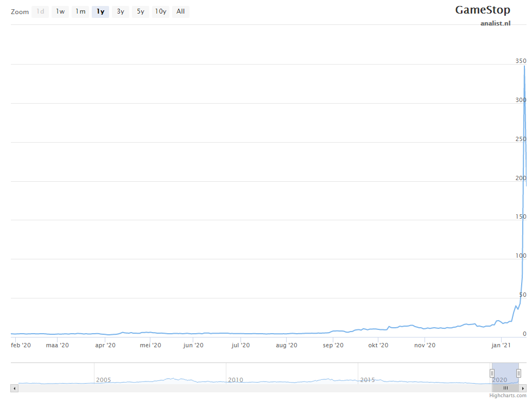
Task: Click the apr '20 axis label
Action: click(x=105, y=345)
